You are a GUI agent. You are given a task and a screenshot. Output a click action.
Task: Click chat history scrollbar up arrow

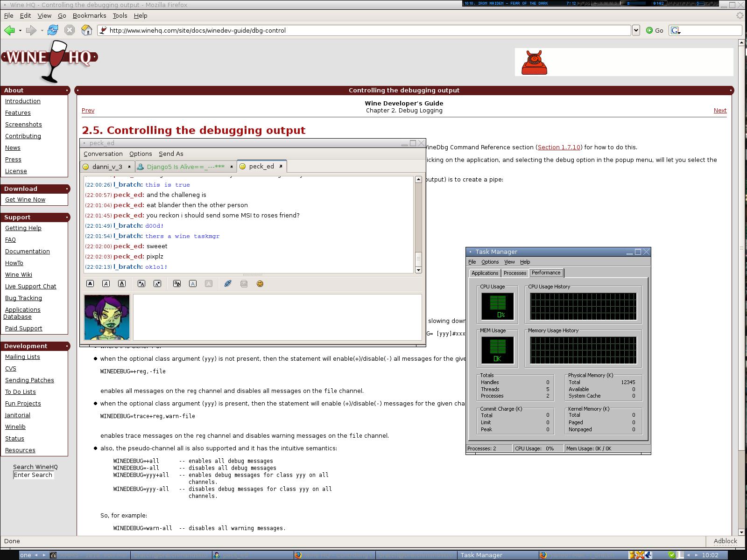tap(418, 180)
